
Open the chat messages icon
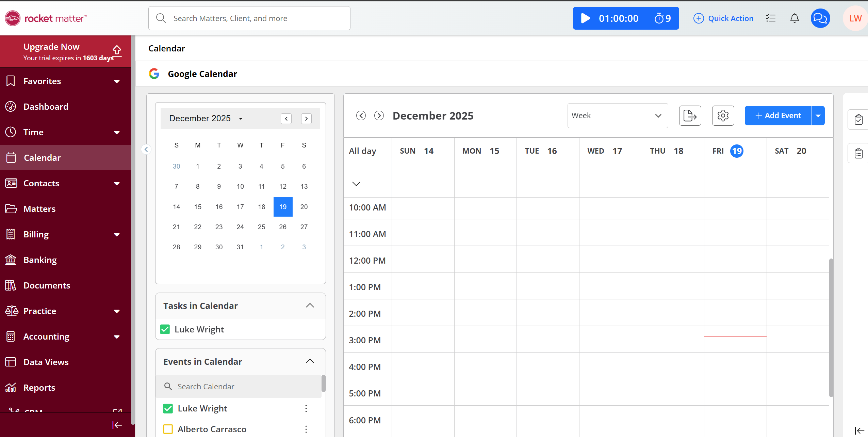click(x=820, y=18)
